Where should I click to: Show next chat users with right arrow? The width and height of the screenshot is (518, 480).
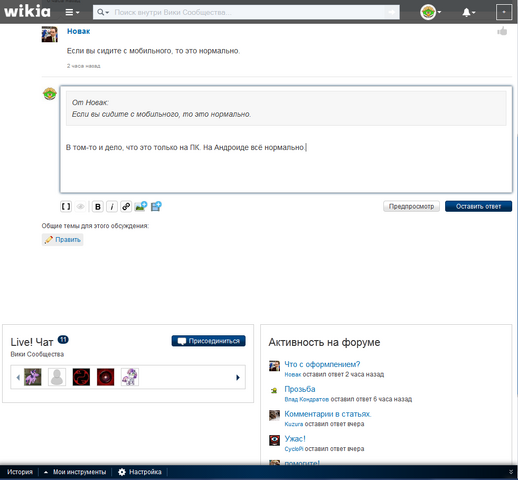pos(238,378)
